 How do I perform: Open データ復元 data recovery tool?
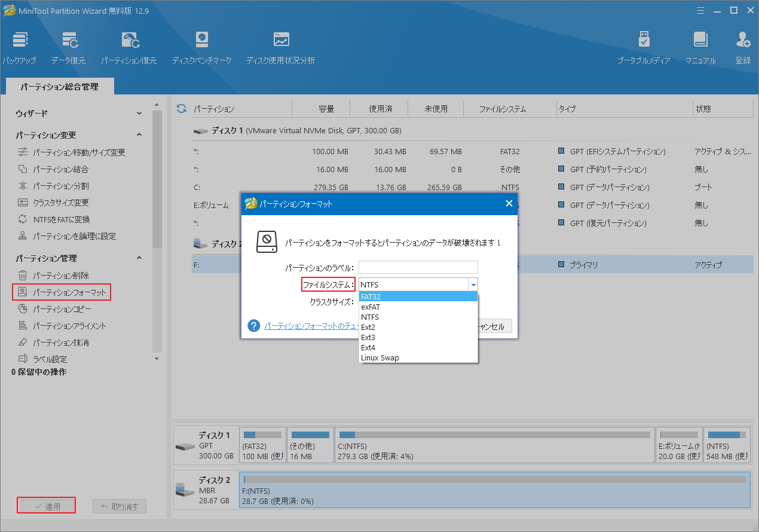pyautogui.click(x=68, y=48)
